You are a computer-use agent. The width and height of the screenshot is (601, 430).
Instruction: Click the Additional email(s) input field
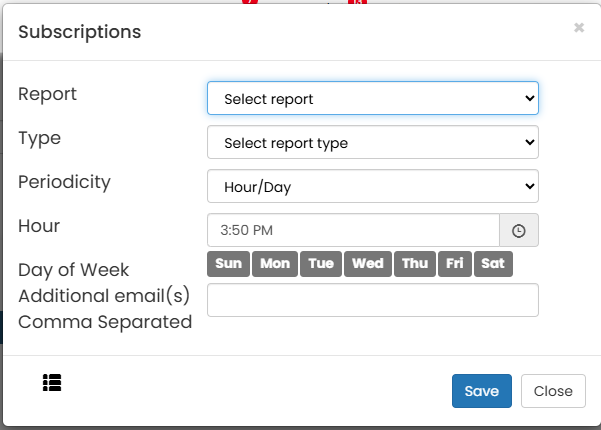click(373, 300)
